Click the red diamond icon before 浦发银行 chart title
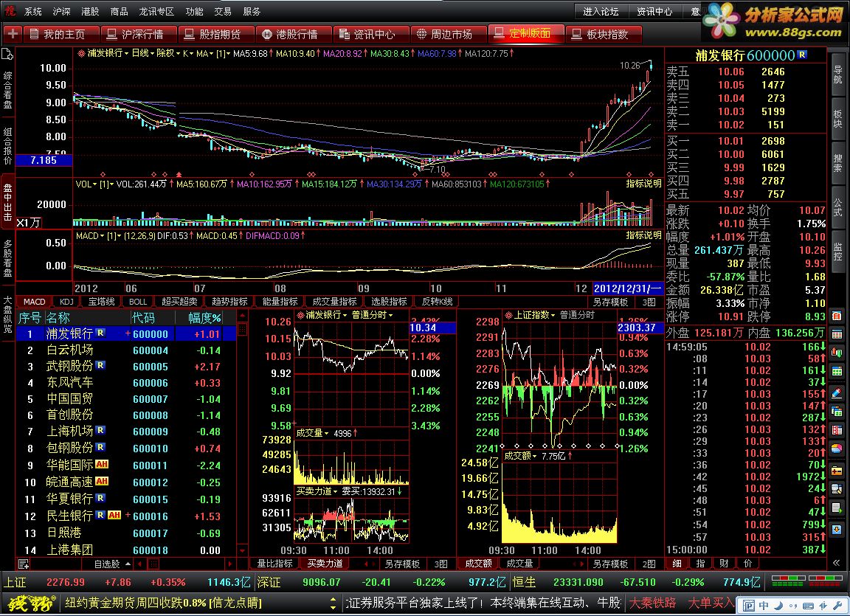 tap(81, 54)
